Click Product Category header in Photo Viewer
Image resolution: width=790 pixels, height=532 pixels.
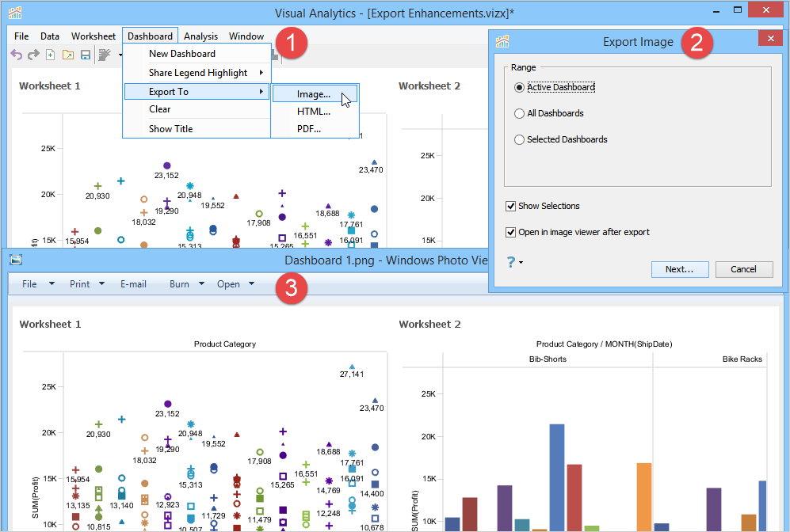point(225,344)
